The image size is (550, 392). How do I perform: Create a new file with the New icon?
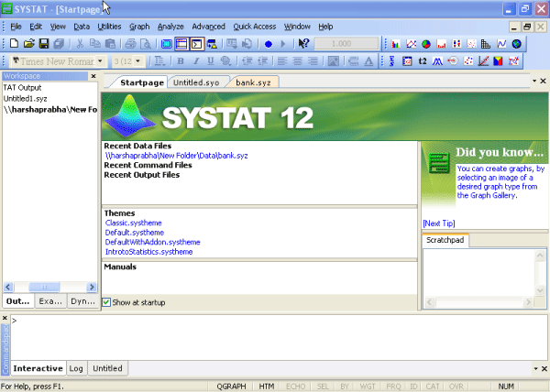point(14,44)
